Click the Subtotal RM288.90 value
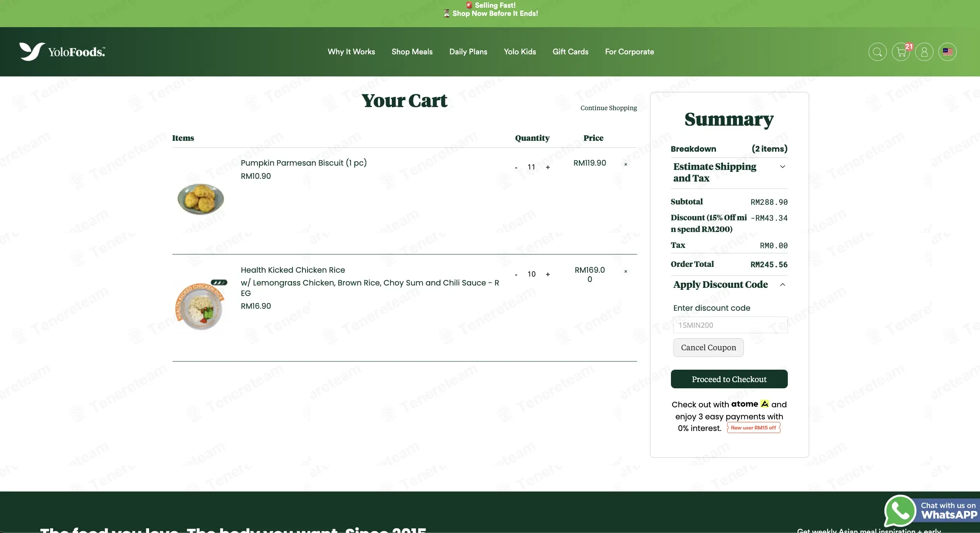 click(x=769, y=202)
